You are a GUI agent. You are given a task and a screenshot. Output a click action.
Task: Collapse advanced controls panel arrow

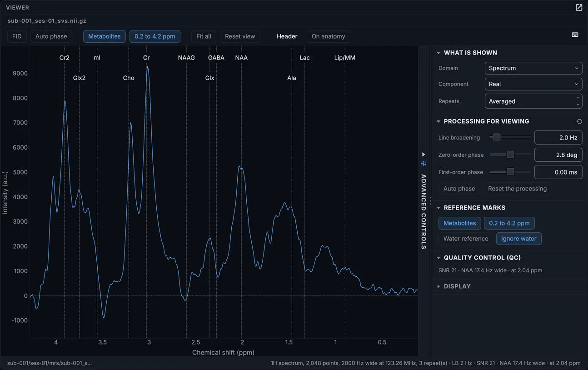coord(424,155)
